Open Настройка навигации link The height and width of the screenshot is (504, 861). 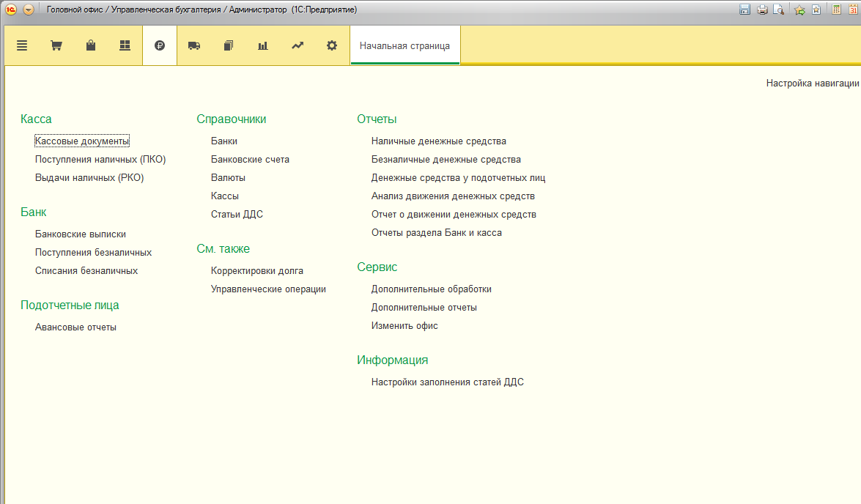813,83
